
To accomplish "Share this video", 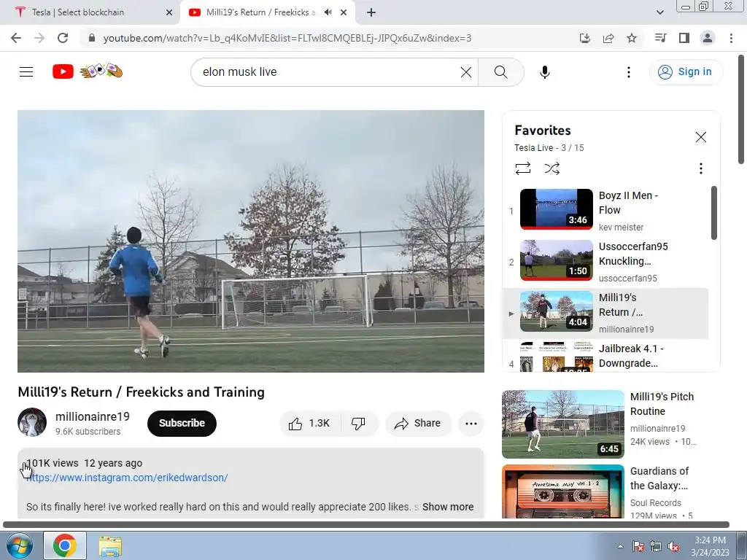I will click(418, 424).
